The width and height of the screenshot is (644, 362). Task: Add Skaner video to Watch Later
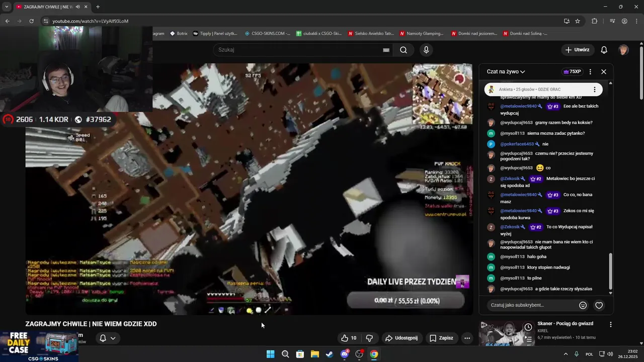coord(528,327)
